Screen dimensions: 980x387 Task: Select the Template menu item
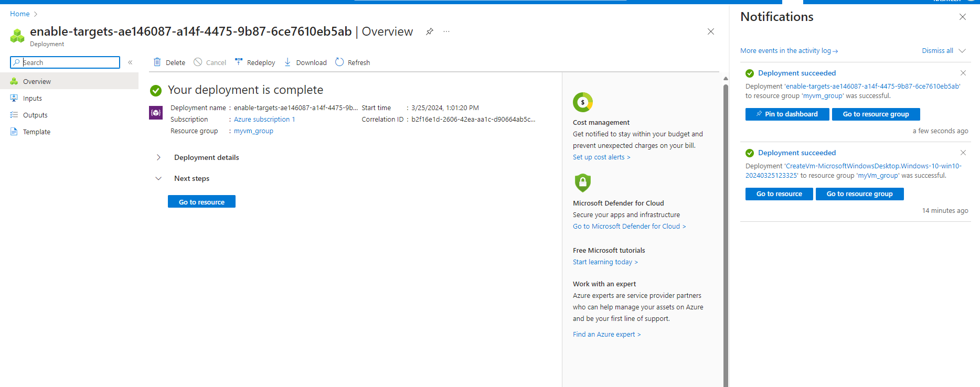37,132
